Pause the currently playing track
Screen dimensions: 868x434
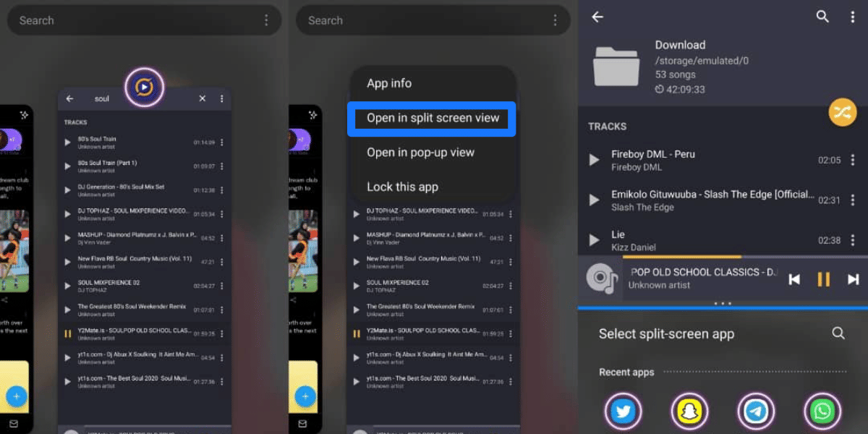(822, 278)
